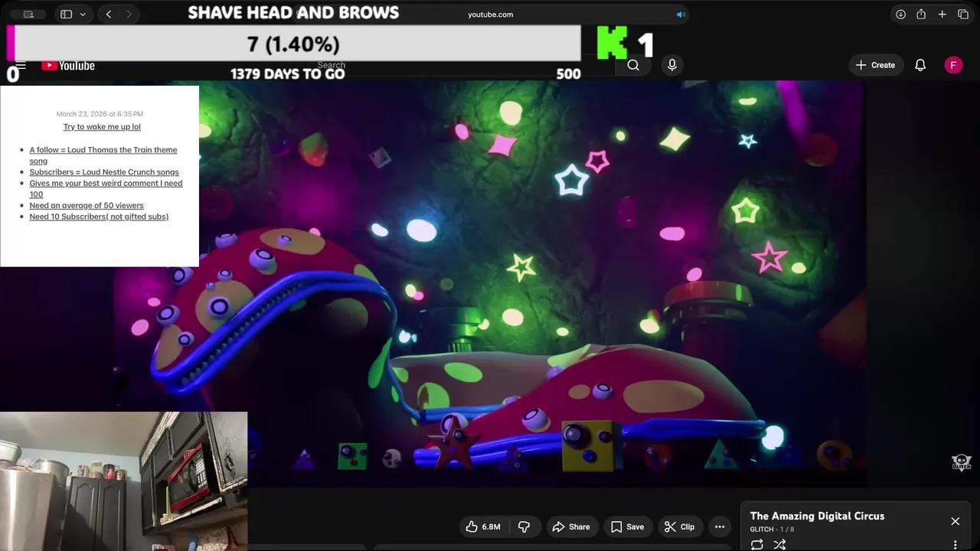This screenshot has height=551, width=980.
Task: Click the YouTube search magnifier button
Action: pos(633,66)
